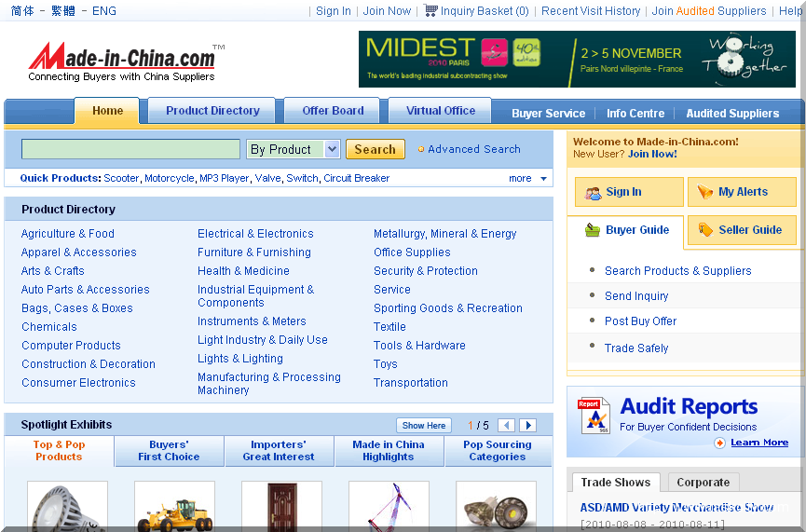Viewport: 806px width, 532px height.
Task: Open Tools & Hardware category
Action: pyautogui.click(x=419, y=346)
